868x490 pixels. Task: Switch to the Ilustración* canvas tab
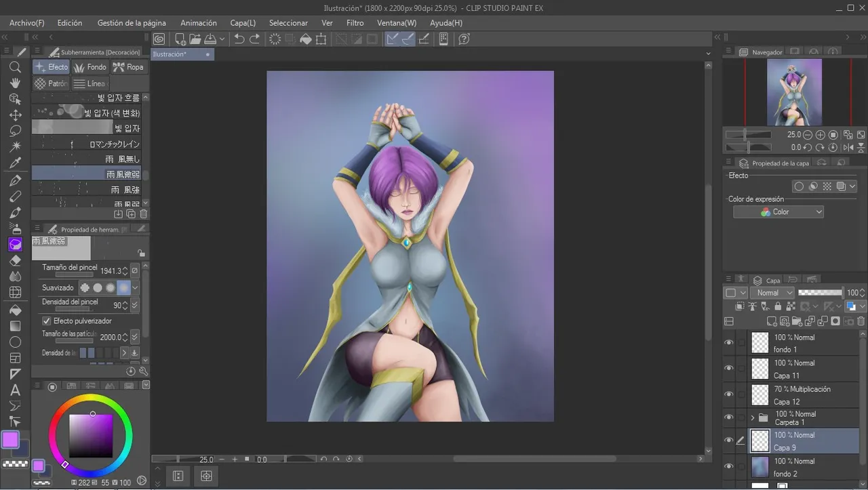(x=181, y=54)
